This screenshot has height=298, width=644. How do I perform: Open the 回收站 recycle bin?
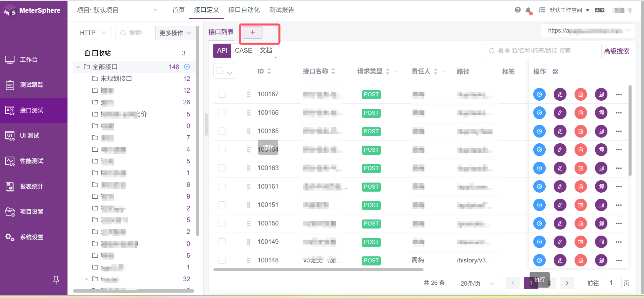(101, 53)
